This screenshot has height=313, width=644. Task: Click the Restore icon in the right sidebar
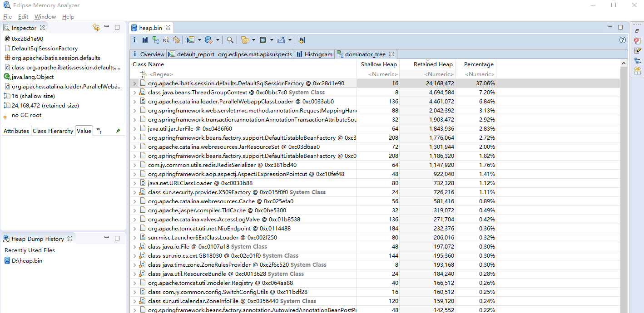coord(637,30)
